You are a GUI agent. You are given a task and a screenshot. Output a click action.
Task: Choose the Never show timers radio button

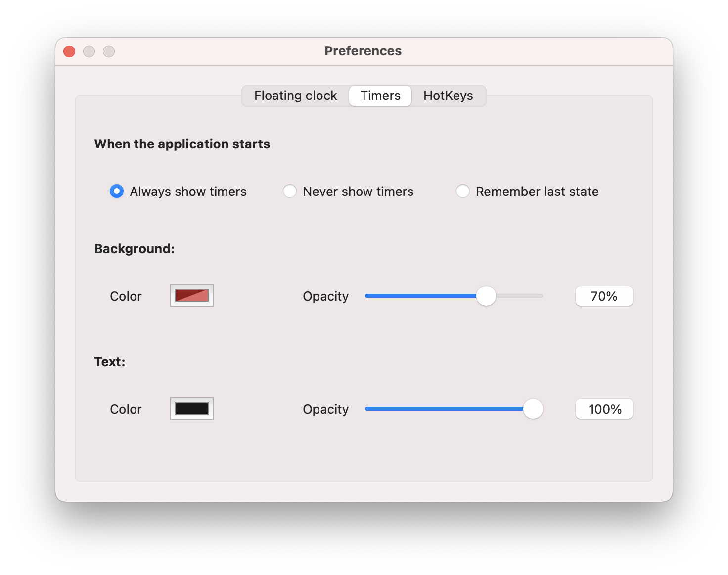[x=290, y=192]
